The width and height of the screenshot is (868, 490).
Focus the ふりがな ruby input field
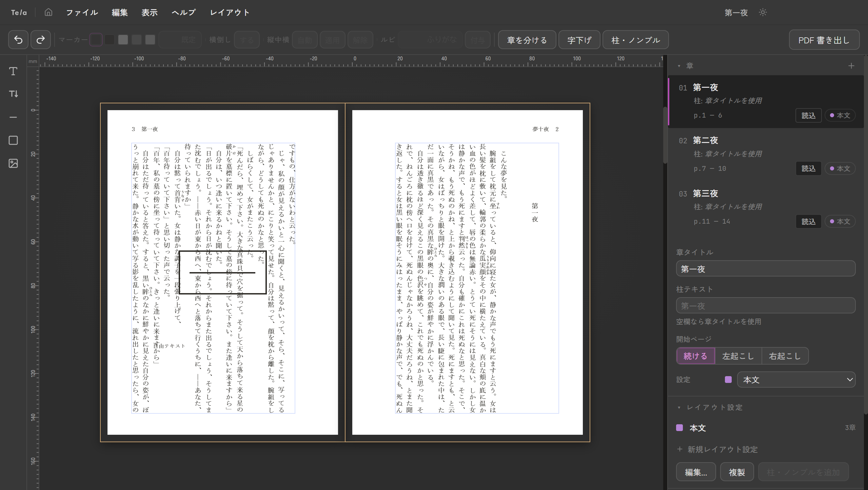click(x=430, y=40)
